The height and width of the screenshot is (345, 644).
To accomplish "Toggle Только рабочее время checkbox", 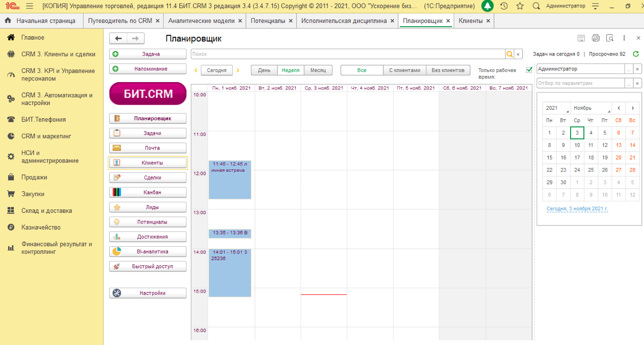I will pyautogui.click(x=529, y=70).
